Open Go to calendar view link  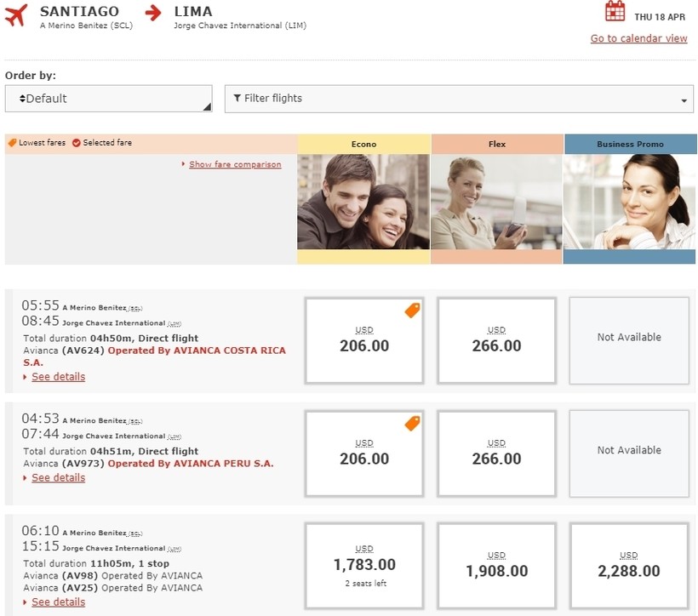pyautogui.click(x=638, y=38)
